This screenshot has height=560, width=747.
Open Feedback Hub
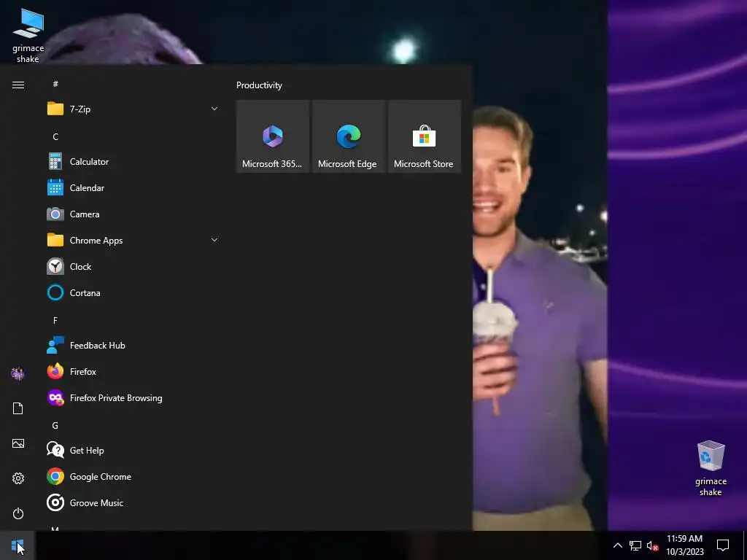click(133, 345)
